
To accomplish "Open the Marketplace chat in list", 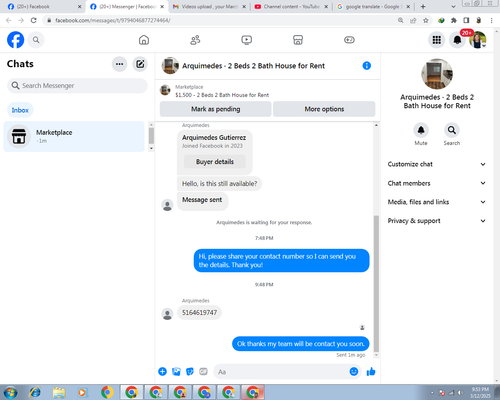I will (74, 136).
